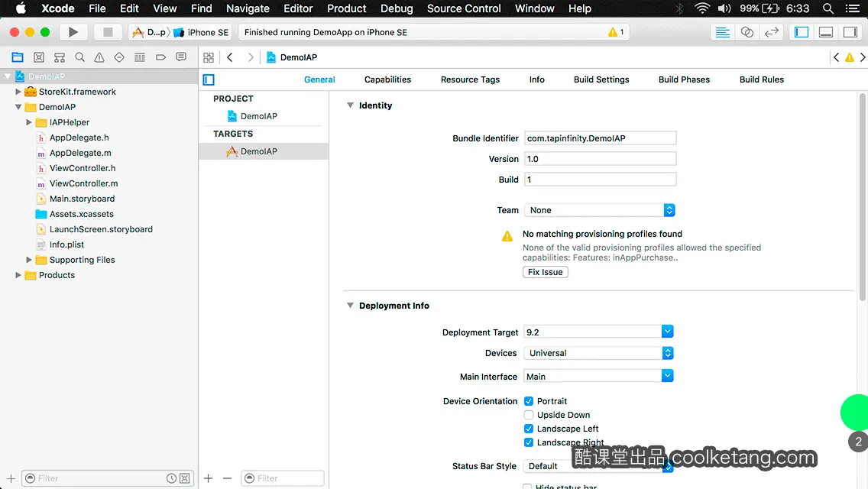This screenshot has width=868, height=489.
Task: Add new file with navigator plus button
Action: 11,478
